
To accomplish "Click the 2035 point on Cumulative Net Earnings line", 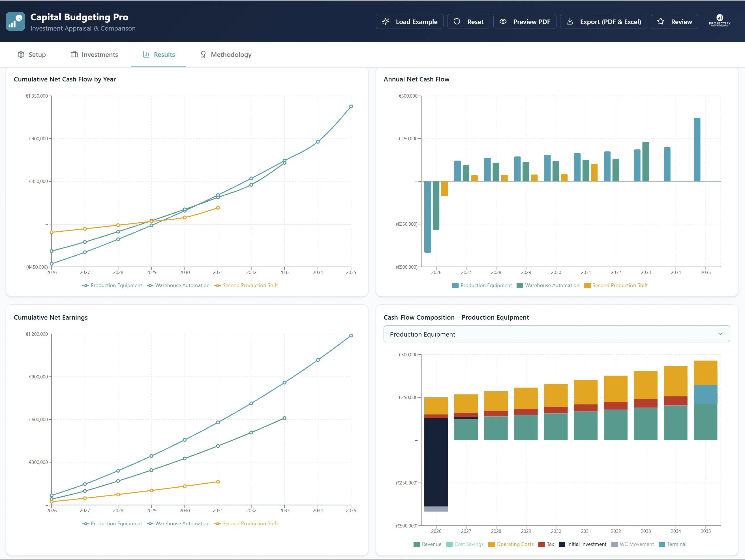I will tap(351, 335).
